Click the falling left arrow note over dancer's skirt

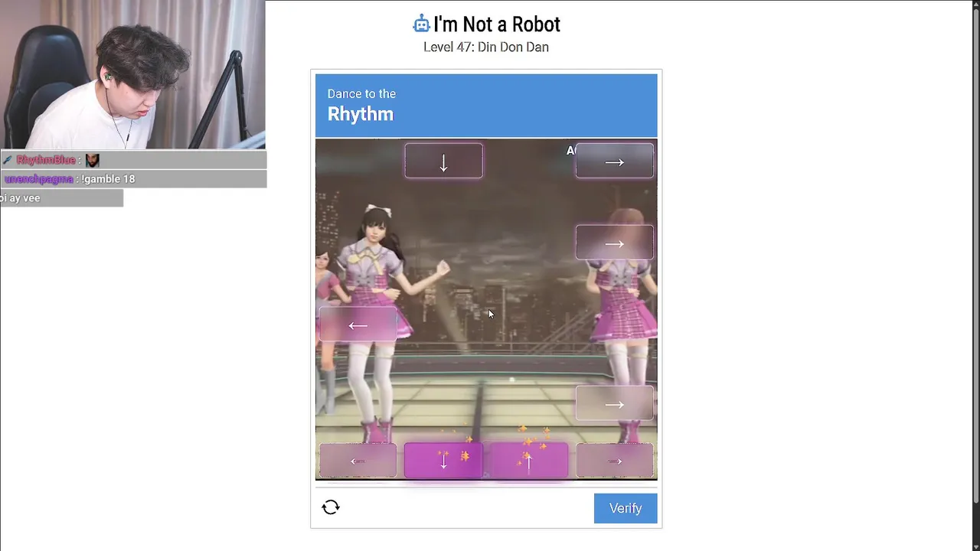358,324
